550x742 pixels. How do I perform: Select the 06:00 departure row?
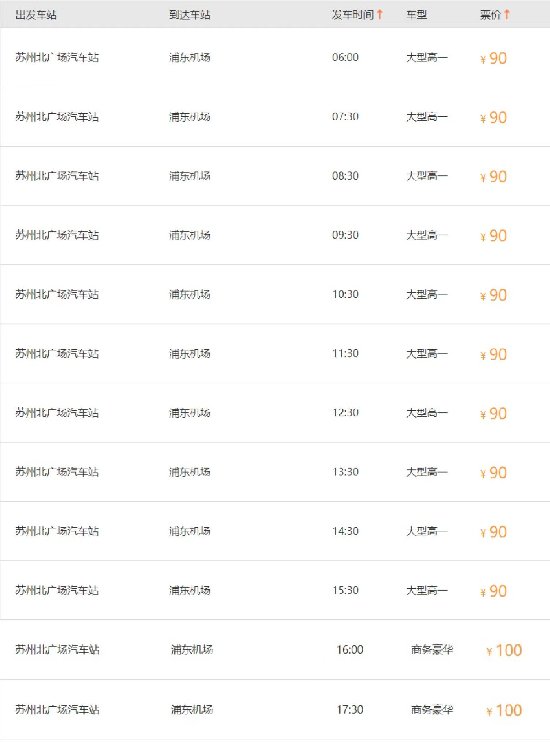click(275, 58)
